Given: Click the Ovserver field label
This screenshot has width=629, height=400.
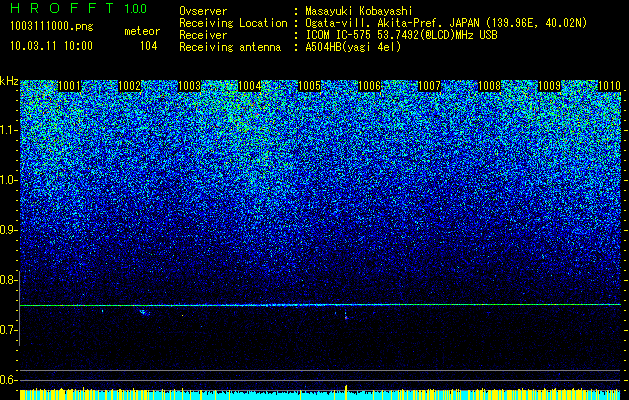Looking at the screenshot, I should coord(203,11).
